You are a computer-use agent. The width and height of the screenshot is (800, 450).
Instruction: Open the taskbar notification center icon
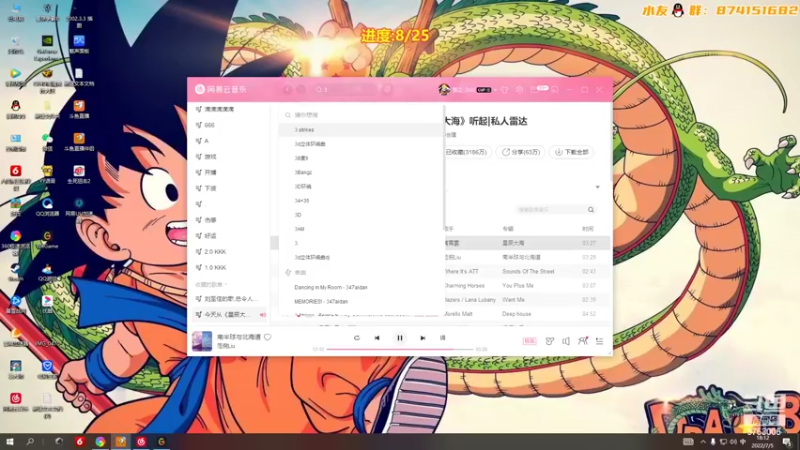click(x=787, y=442)
